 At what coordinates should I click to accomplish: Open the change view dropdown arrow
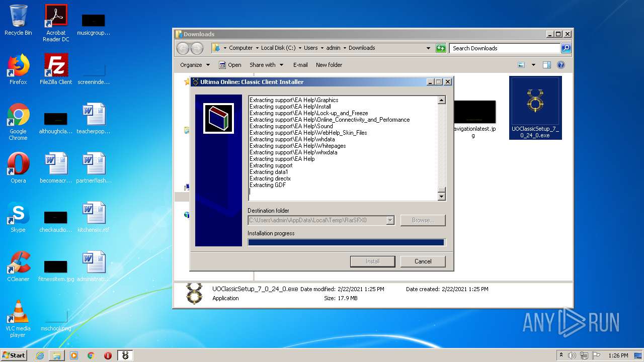pyautogui.click(x=533, y=65)
